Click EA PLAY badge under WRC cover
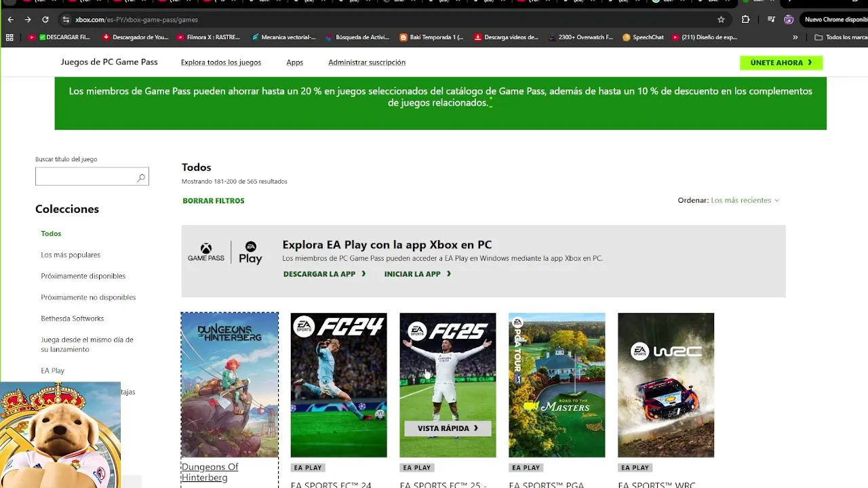 coord(635,468)
